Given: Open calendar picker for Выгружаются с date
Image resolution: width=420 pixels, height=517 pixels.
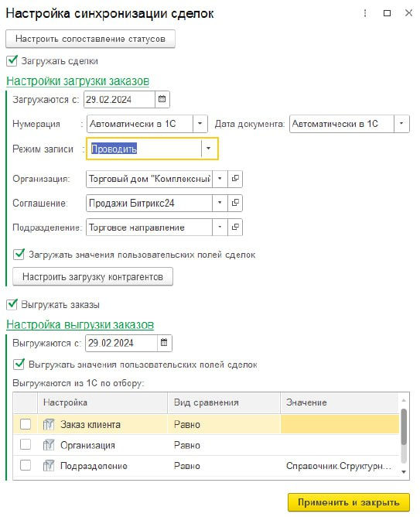Looking at the screenshot, I should (164, 343).
